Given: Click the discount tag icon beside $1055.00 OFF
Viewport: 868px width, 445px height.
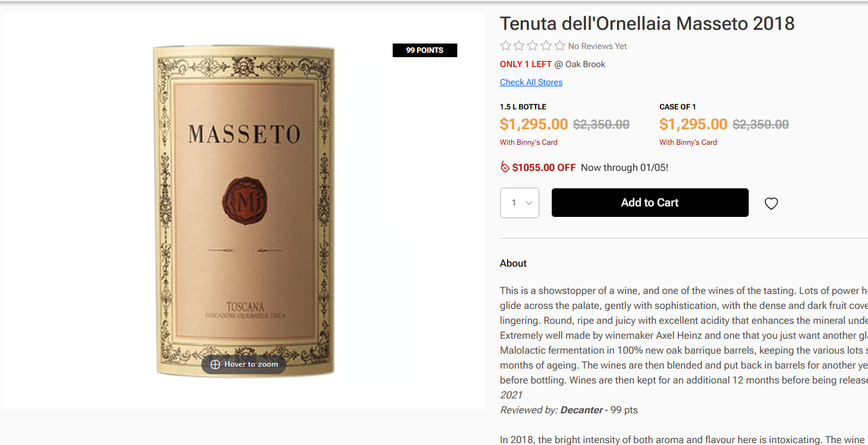Looking at the screenshot, I should 505,167.
